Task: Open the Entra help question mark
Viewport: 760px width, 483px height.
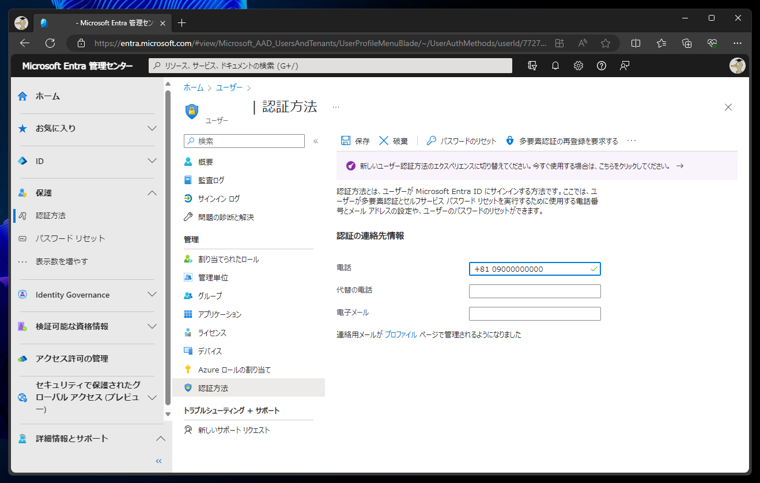Action: pyautogui.click(x=602, y=66)
